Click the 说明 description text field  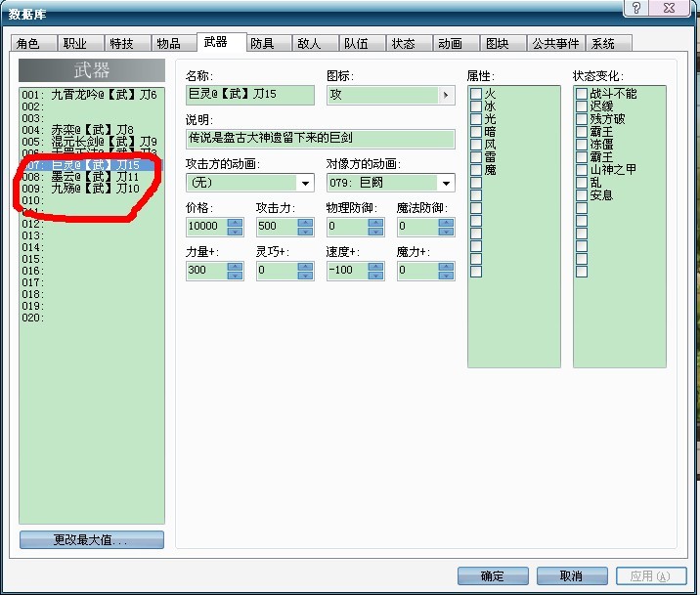pos(320,139)
